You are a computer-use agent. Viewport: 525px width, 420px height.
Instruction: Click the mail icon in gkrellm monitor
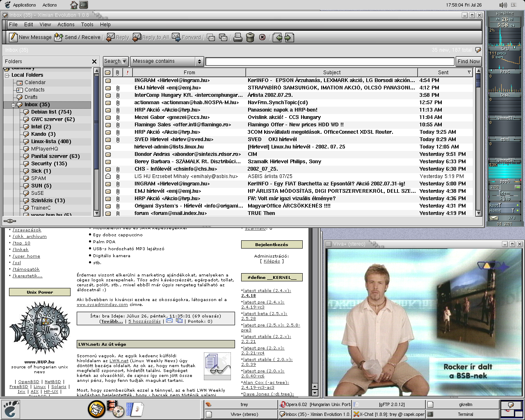click(x=494, y=218)
